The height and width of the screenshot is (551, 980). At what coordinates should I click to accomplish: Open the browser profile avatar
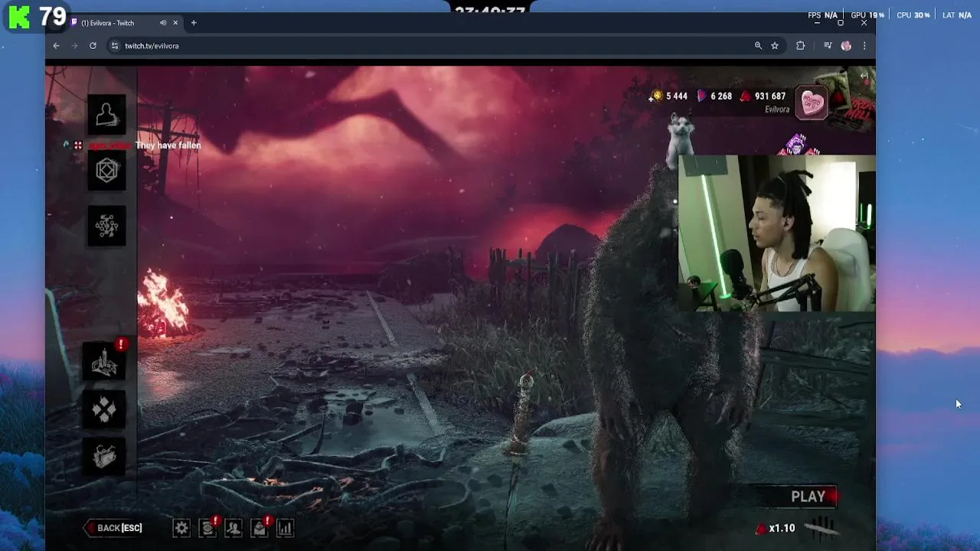point(846,46)
